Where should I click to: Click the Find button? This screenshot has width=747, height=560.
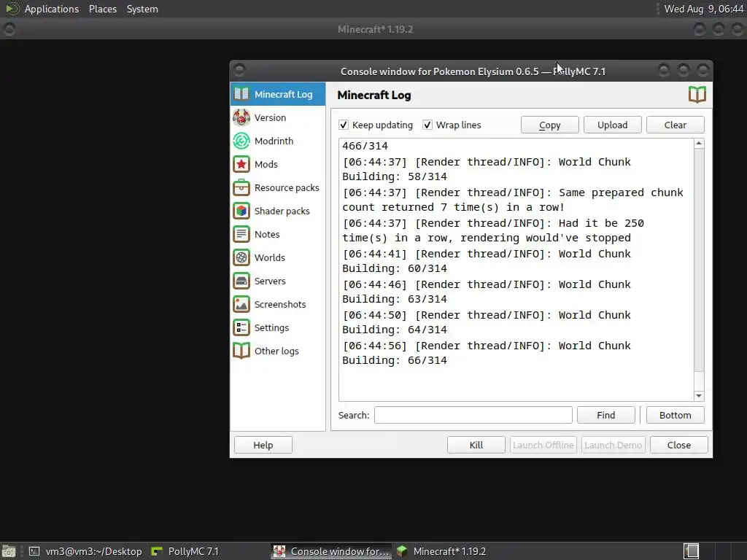pyautogui.click(x=606, y=415)
